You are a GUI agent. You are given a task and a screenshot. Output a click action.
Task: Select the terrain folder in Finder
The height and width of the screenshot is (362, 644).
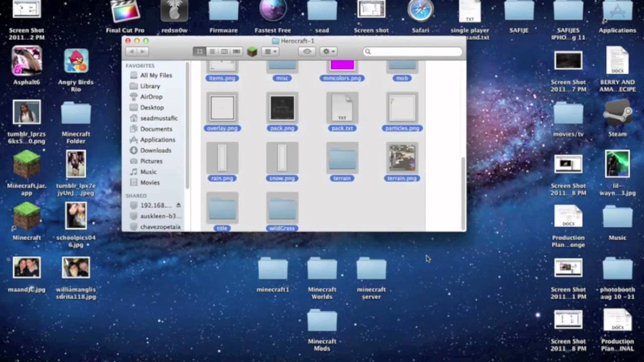tap(342, 158)
